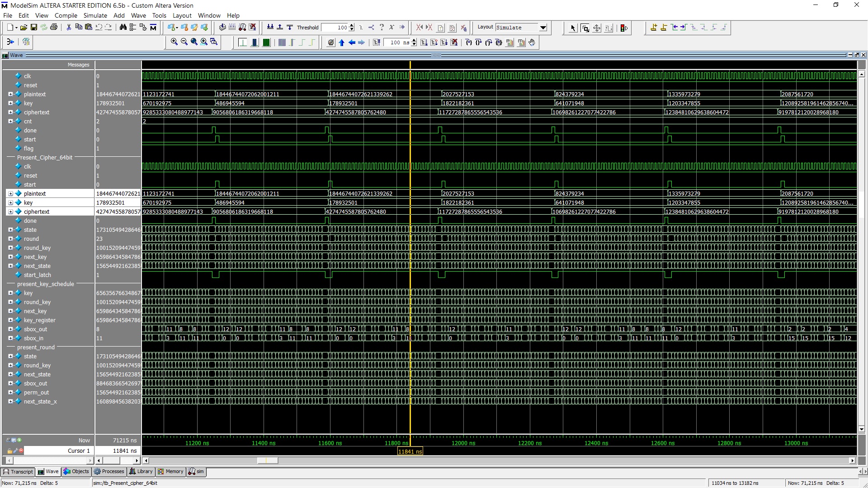The image size is (868, 488).
Task: Click the Run simulation icon beside 100 ns
Action: (x=424, y=42)
